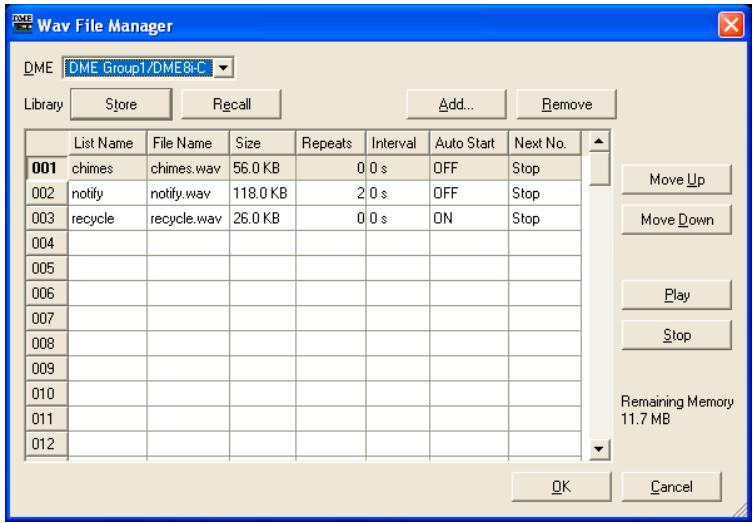The width and height of the screenshot is (753, 523).
Task: Click the chimes.wav file name cell
Action: pos(188,168)
